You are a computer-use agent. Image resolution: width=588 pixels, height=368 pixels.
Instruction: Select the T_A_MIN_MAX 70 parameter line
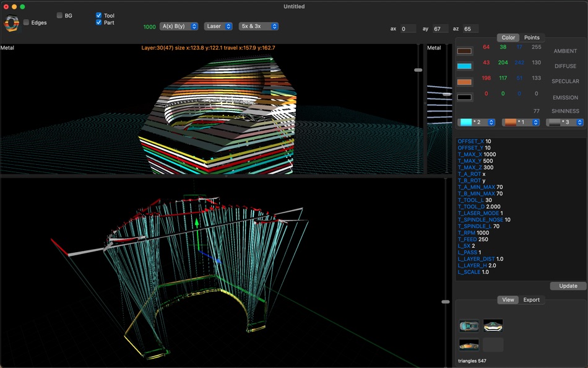[480, 187]
